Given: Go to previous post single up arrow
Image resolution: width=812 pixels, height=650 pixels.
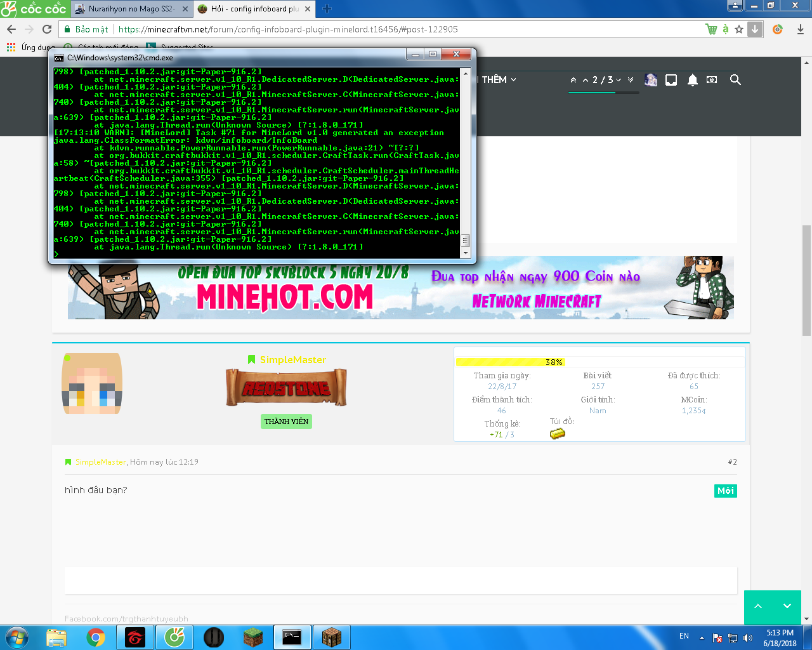Looking at the screenshot, I should coord(586,80).
